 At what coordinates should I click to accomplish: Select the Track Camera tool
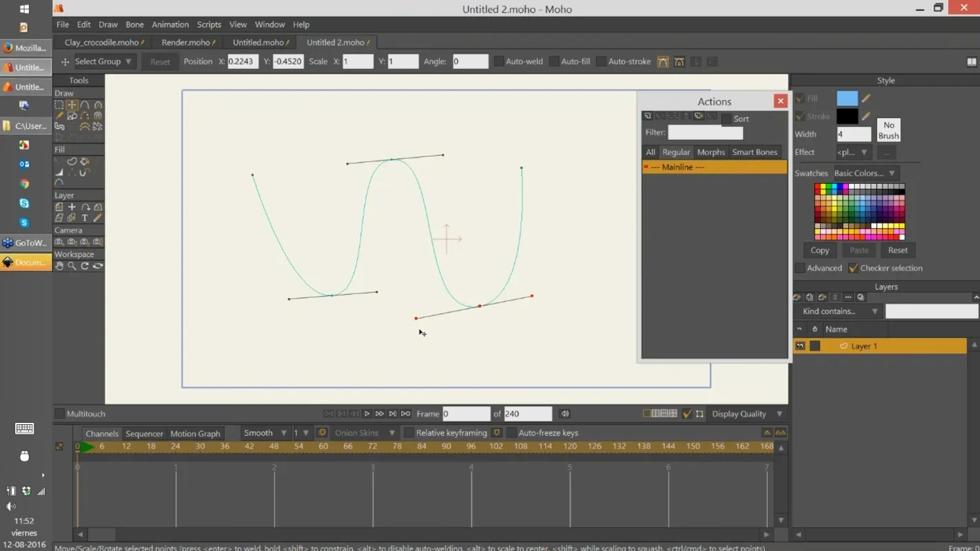point(59,242)
